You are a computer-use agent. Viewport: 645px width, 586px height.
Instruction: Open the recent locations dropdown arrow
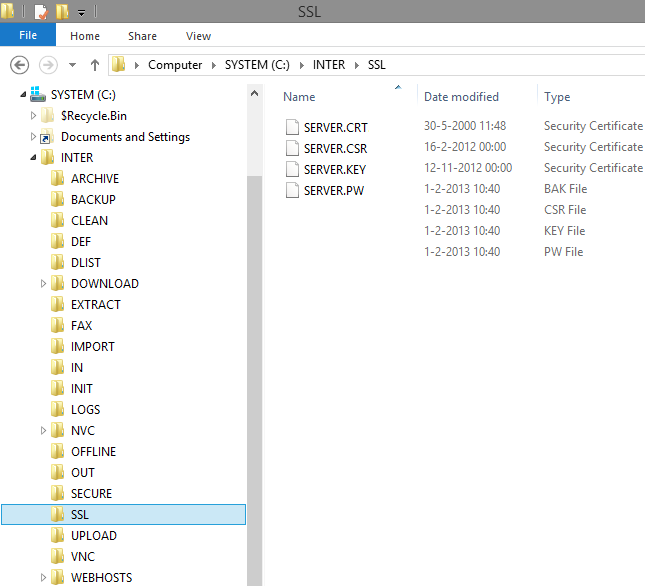[72, 65]
